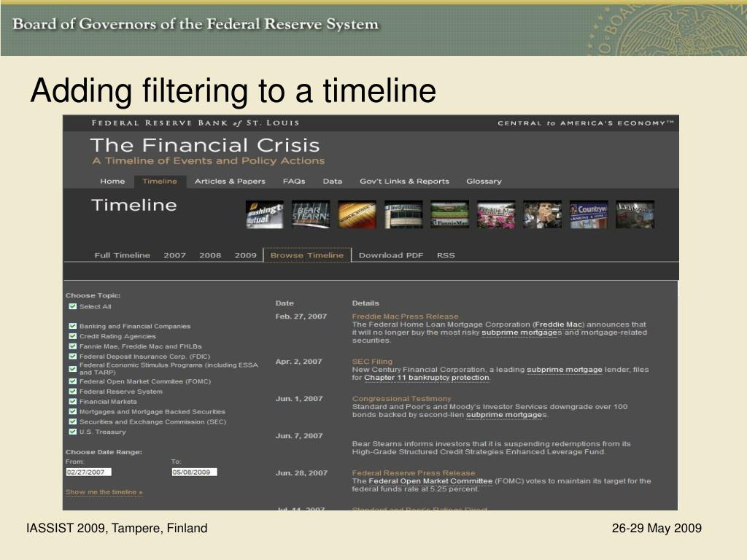Select the Freddie Mac thumbnail image
Viewport: 747px width, 560px height.
coord(496,214)
